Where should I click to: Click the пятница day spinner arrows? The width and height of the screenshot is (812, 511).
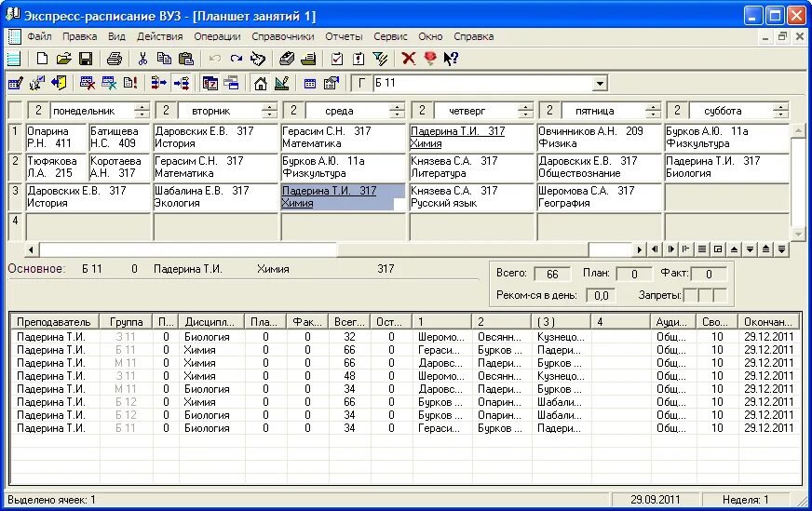[653, 110]
